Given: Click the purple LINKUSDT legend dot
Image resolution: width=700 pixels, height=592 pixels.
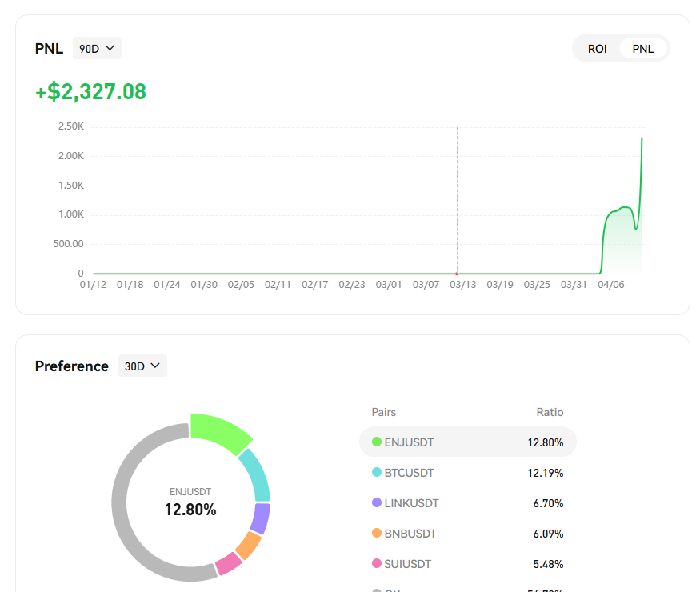Looking at the screenshot, I should point(377,502).
